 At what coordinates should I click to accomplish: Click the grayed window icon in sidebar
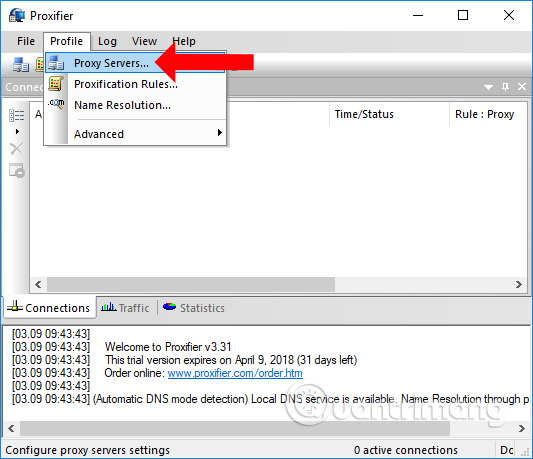pyautogui.click(x=17, y=170)
